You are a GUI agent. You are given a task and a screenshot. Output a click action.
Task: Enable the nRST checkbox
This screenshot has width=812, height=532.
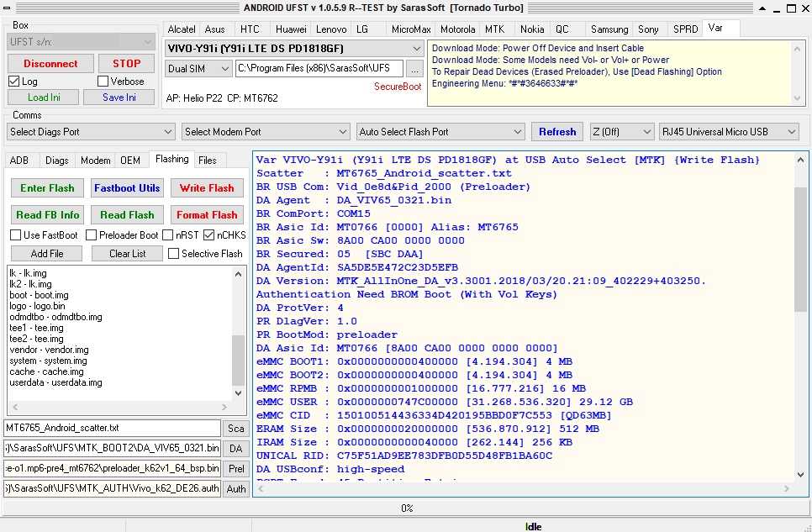[168, 235]
